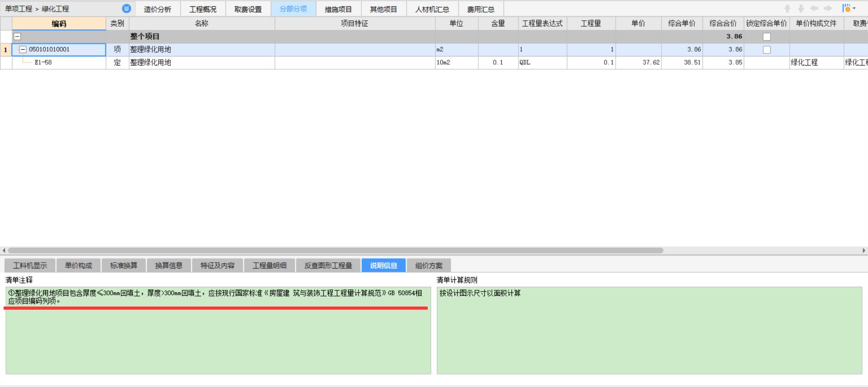Click the 3.85 total cell
The width and height of the screenshot is (868, 387).
point(723,63)
